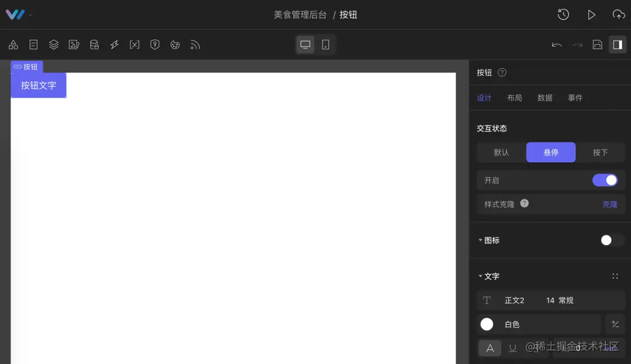The image size is (631, 364).
Task: Click the version history clock icon
Action: [x=563, y=15]
